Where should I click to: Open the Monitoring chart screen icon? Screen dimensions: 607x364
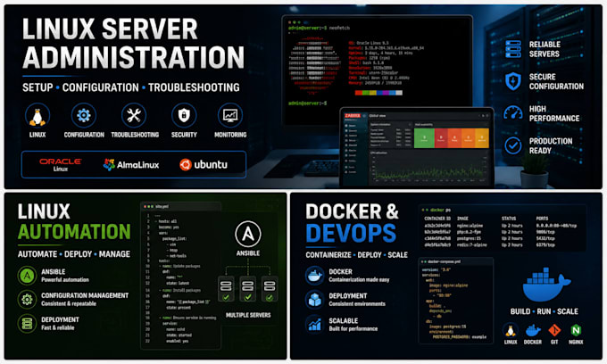[x=230, y=115]
